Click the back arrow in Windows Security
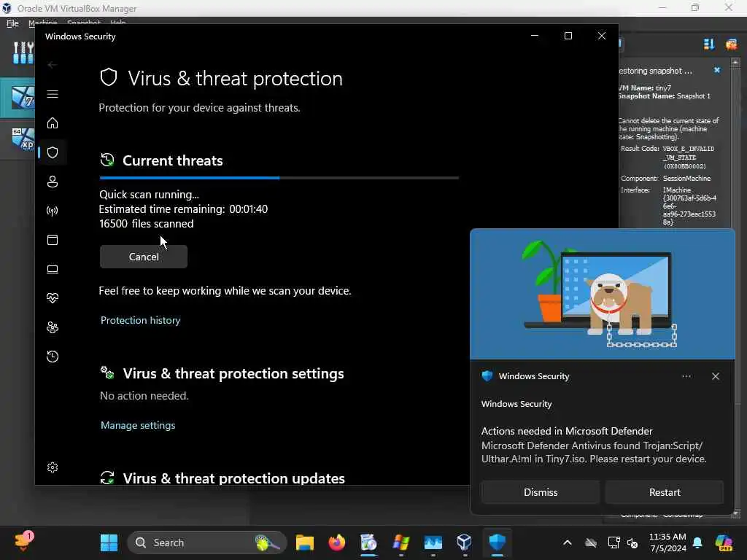This screenshot has height=560, width=747. (53, 65)
